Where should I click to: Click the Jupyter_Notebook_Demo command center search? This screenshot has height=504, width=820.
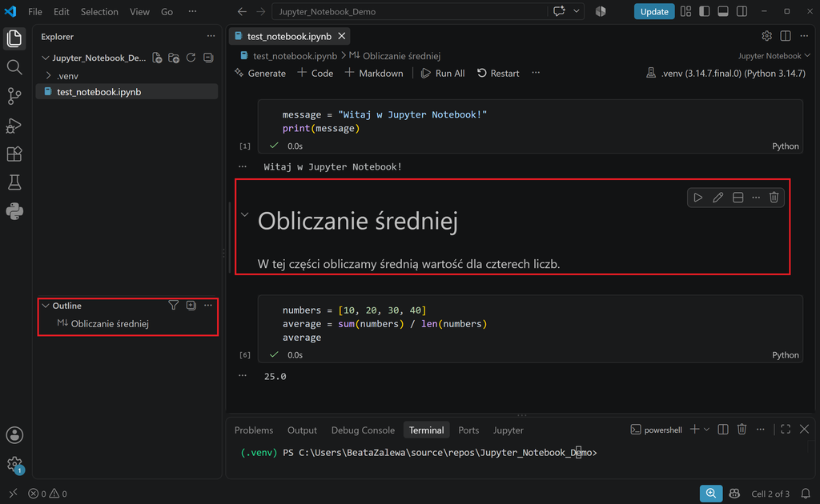[409, 11]
